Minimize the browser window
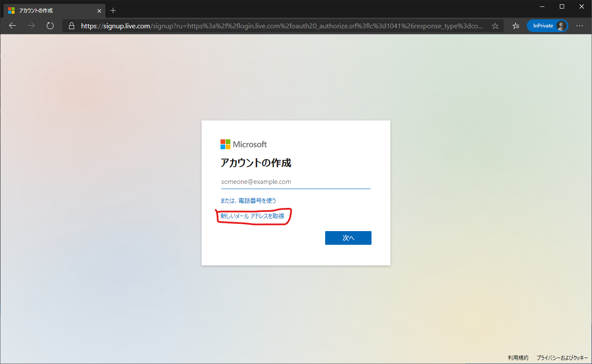The width and height of the screenshot is (592, 364). 542,6
